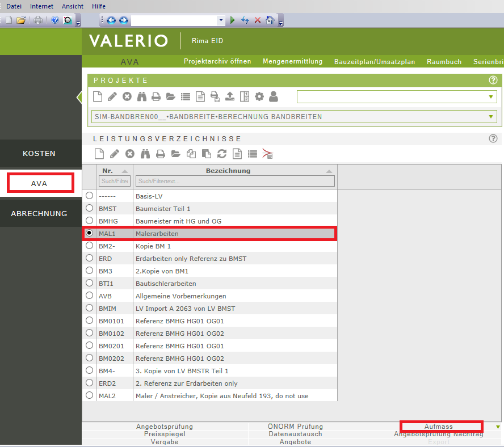Viewport: 504px width, 447px height.
Task: Click the upload icon in Projekte toolbar
Action: tap(230, 96)
